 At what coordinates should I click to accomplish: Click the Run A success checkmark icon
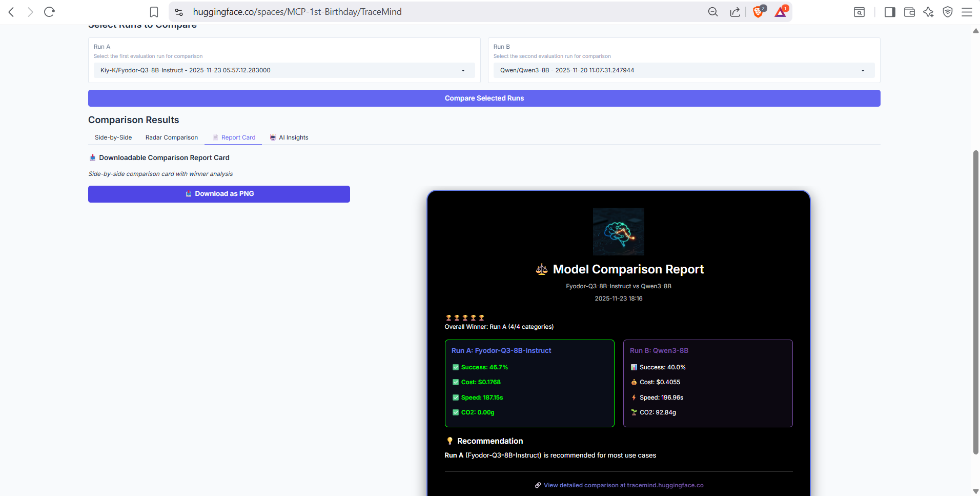[456, 367]
